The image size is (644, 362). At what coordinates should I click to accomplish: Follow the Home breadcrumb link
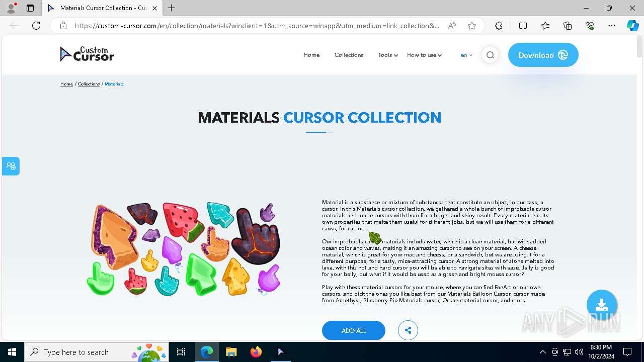(67, 84)
